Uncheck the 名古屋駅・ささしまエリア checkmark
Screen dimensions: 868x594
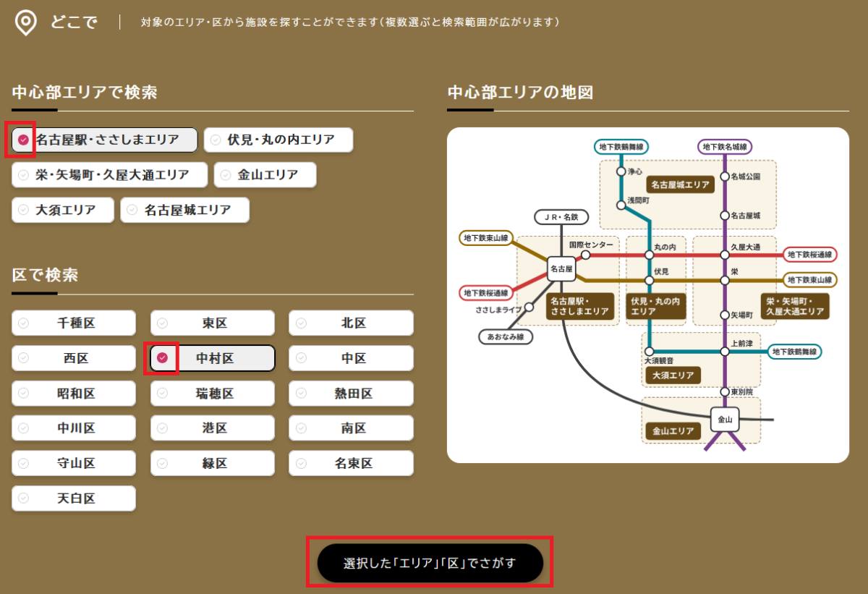coord(24,140)
